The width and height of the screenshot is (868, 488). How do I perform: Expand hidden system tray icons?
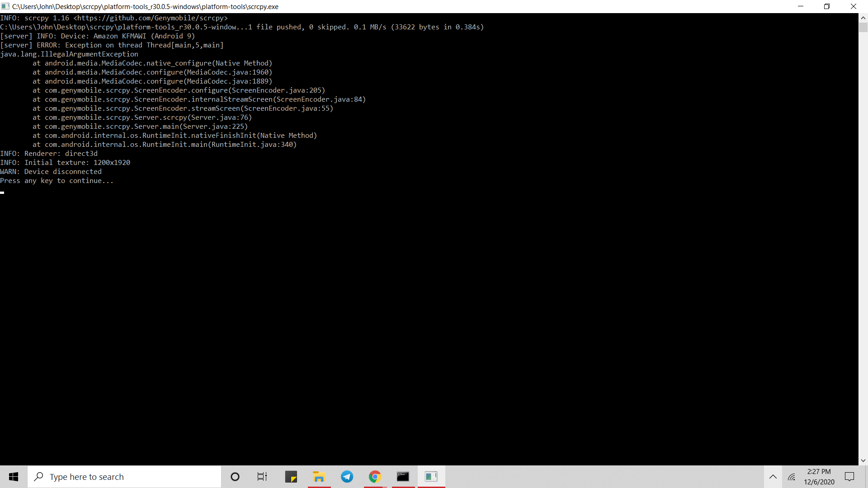pyautogui.click(x=774, y=477)
